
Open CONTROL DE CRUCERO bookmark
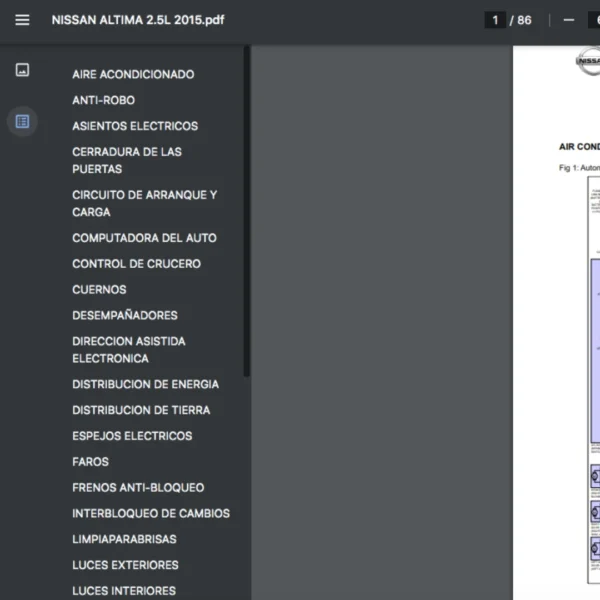[x=136, y=264]
